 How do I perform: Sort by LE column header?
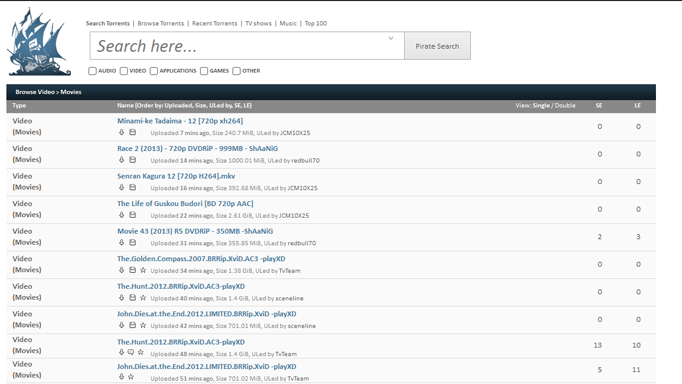[638, 106]
